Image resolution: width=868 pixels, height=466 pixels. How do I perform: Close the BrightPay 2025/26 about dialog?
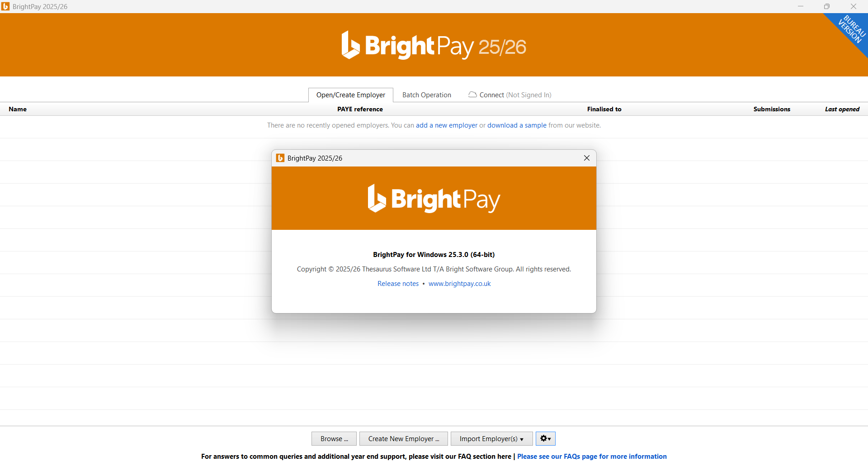pyautogui.click(x=586, y=158)
